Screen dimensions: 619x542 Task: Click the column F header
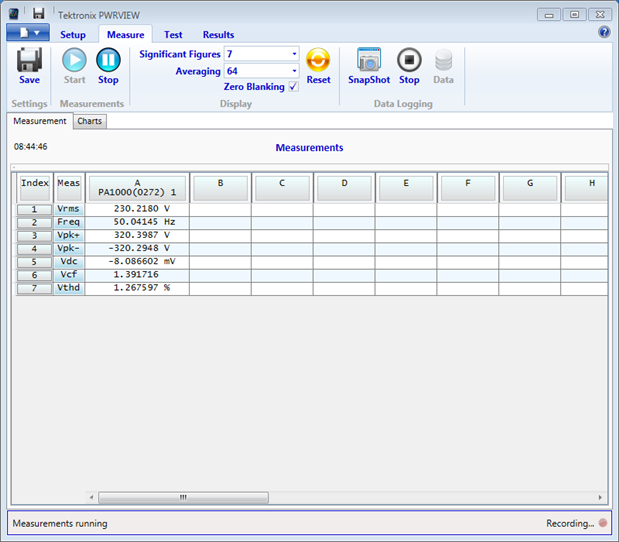[x=468, y=188]
